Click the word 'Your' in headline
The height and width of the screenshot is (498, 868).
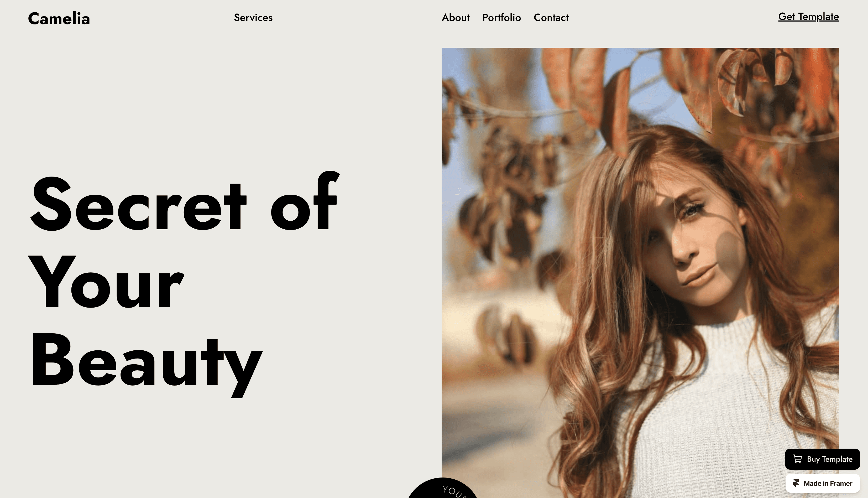[x=106, y=282]
